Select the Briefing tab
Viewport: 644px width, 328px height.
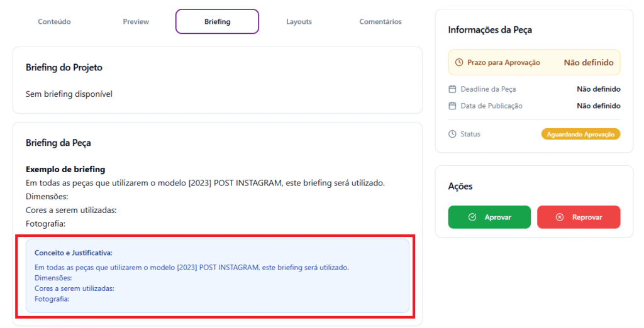(x=217, y=21)
